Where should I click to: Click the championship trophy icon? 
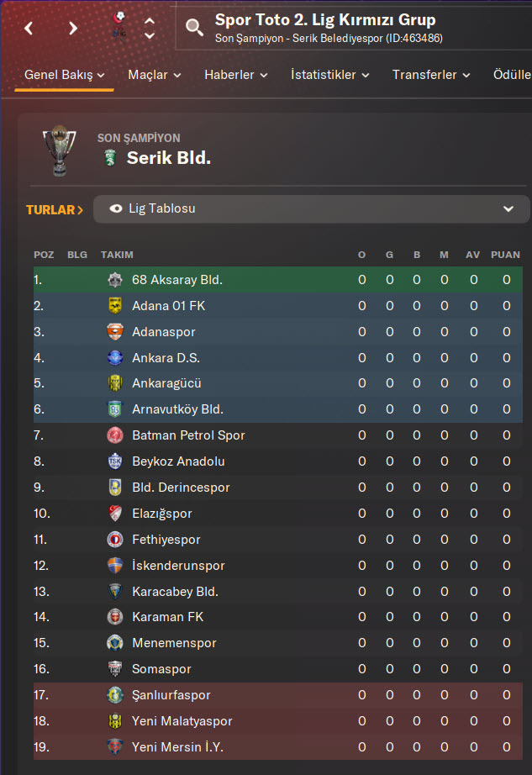tap(59, 150)
